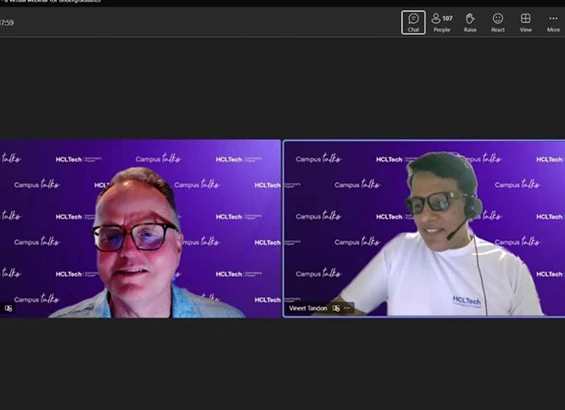The image size is (565, 410).
Task: Click the 107 participant count
Action: pyautogui.click(x=448, y=18)
